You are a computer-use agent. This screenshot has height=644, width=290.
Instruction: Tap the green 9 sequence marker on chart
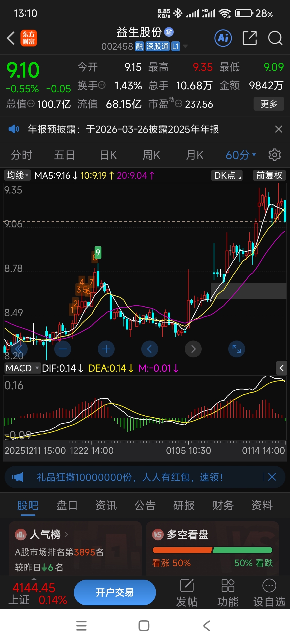[98, 252]
